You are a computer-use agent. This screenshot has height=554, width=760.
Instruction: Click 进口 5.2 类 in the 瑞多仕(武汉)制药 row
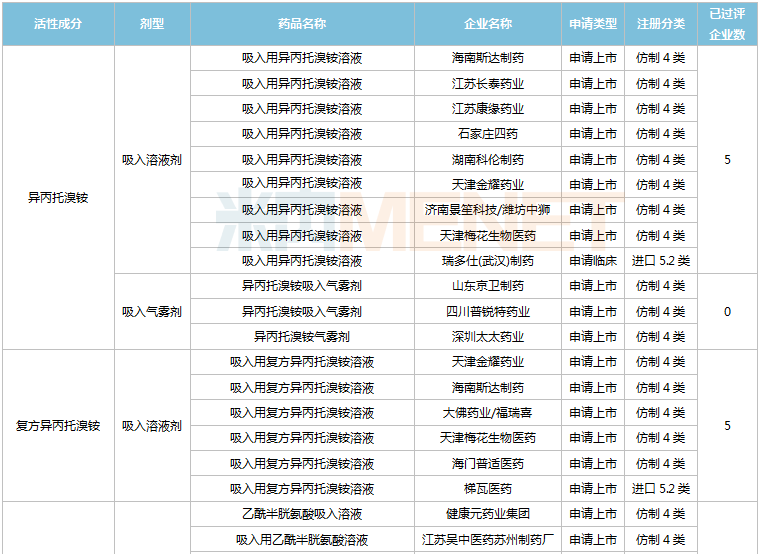point(661,261)
